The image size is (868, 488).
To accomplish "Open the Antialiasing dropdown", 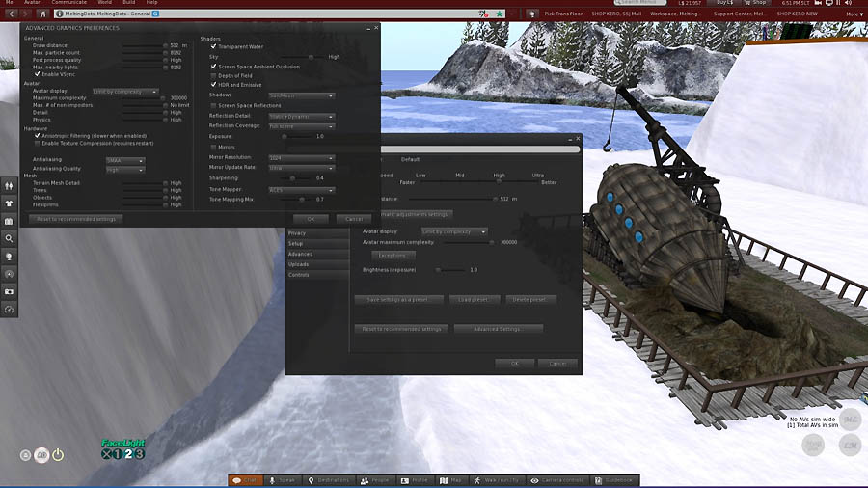I will (x=125, y=160).
